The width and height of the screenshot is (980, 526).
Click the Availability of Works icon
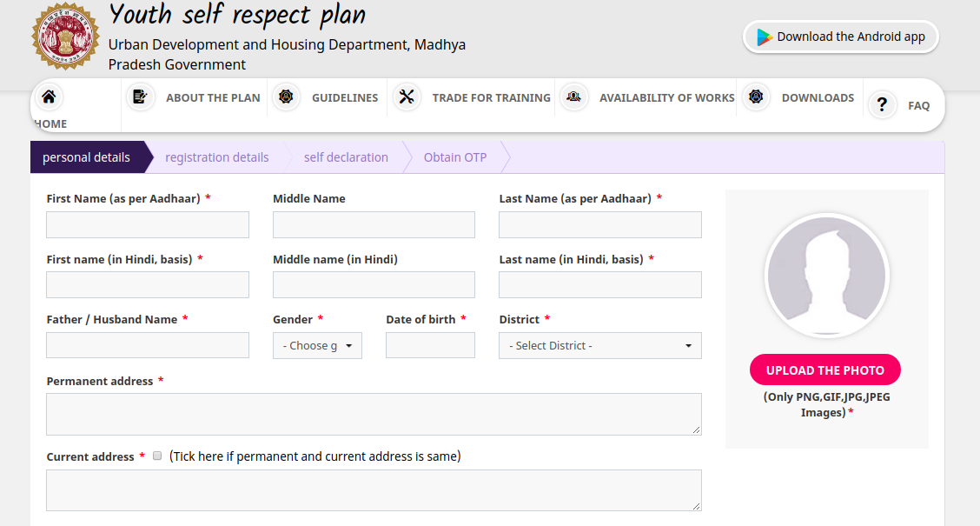pos(573,97)
